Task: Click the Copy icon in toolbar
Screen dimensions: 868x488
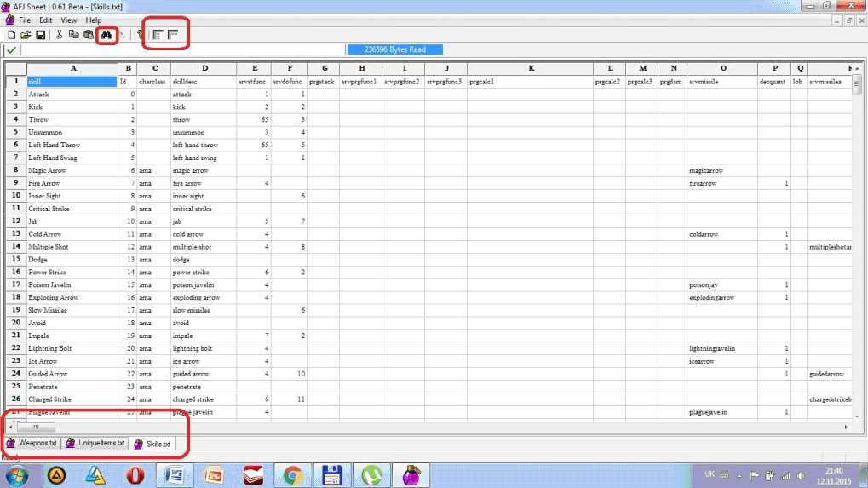Action: click(74, 35)
